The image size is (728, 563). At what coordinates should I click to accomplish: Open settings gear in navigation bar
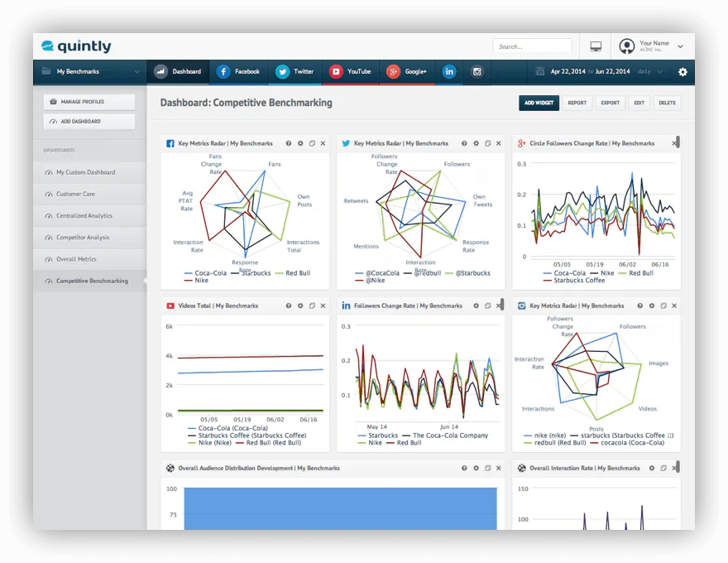pos(682,72)
